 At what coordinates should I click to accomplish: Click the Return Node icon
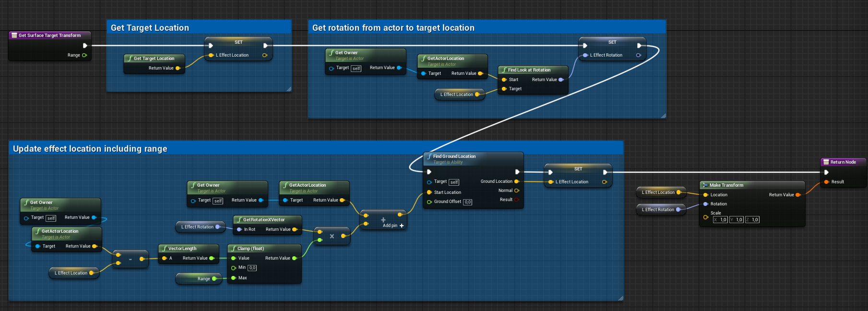point(826,162)
